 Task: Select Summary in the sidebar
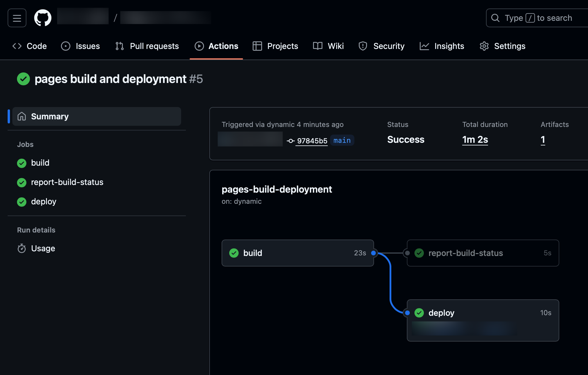pos(97,116)
